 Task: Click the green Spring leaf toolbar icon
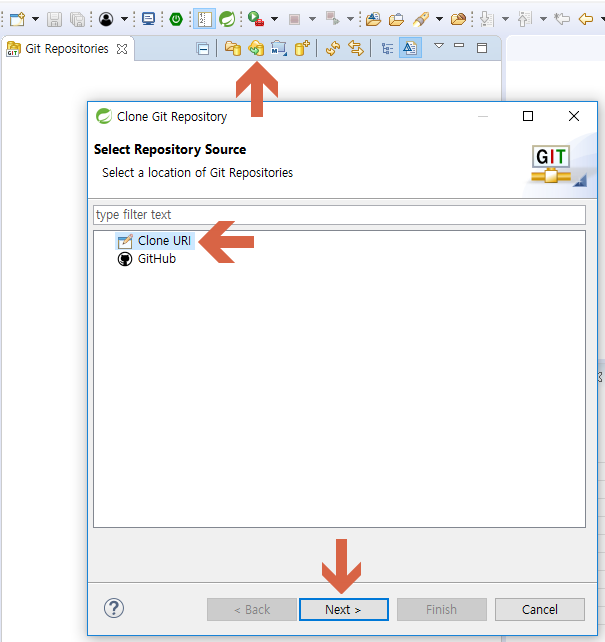[x=227, y=19]
